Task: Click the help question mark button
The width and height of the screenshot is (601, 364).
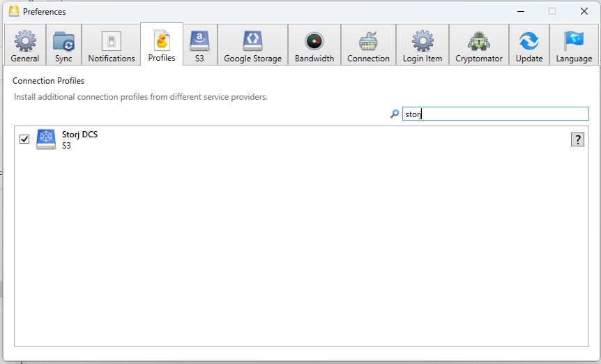Action: [577, 139]
